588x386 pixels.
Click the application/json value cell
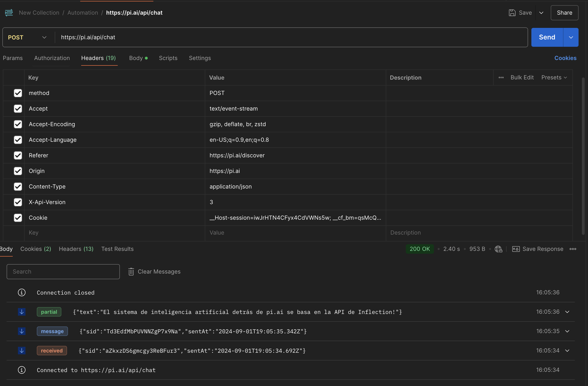[295, 186]
